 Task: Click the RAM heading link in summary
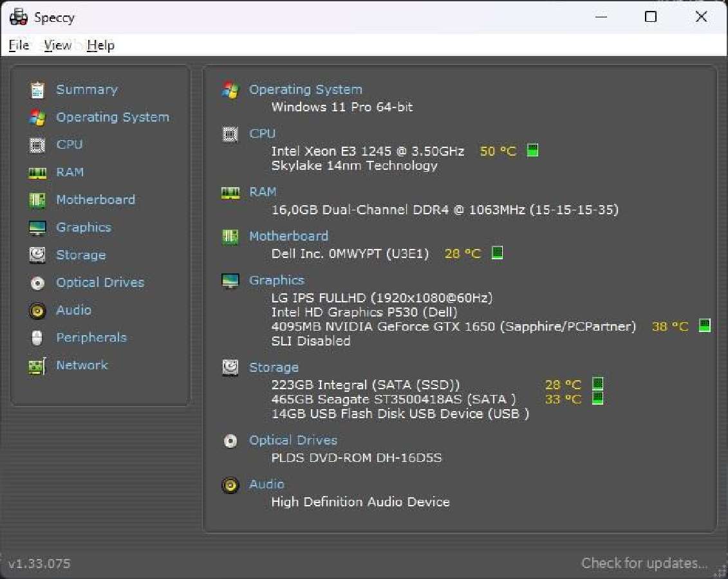pyautogui.click(x=263, y=192)
